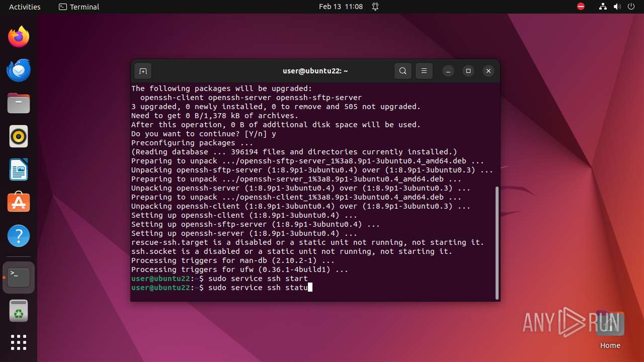Click the notification bell icon
The width and height of the screenshot is (644, 362).
pyautogui.click(x=375, y=7)
